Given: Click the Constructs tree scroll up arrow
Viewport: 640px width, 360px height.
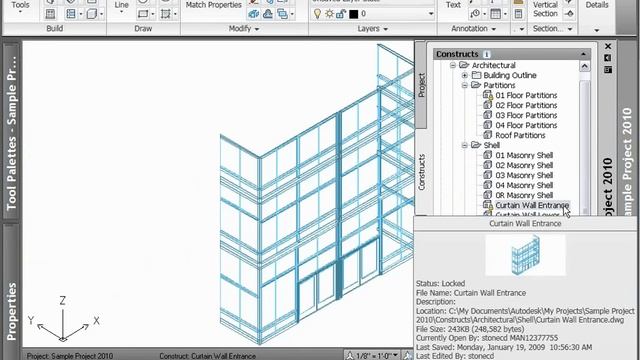Looking at the screenshot, I should tap(584, 66).
